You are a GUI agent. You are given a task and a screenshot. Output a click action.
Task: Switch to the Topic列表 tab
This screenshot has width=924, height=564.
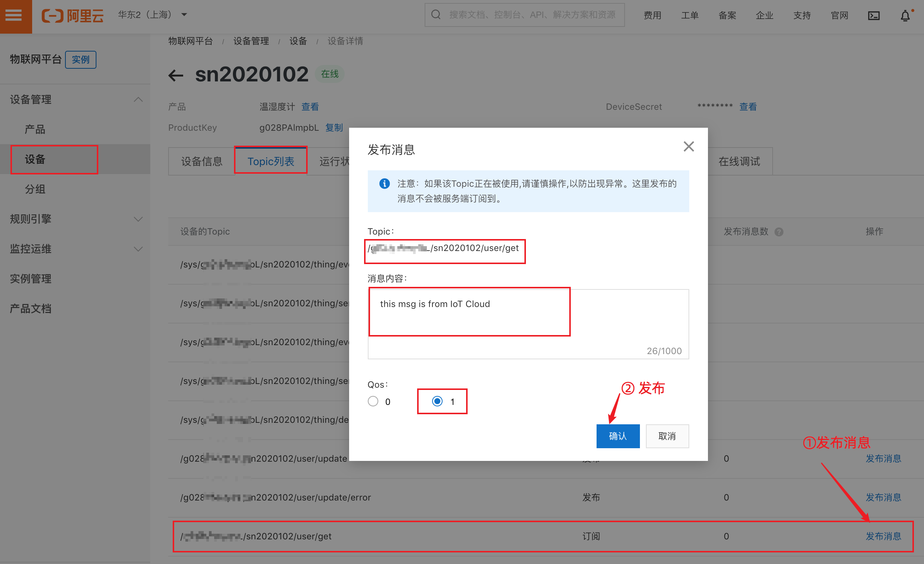271,161
